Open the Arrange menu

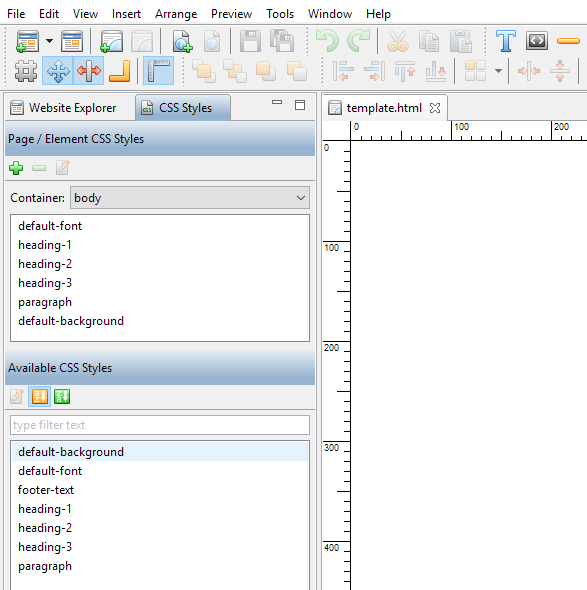(x=176, y=14)
